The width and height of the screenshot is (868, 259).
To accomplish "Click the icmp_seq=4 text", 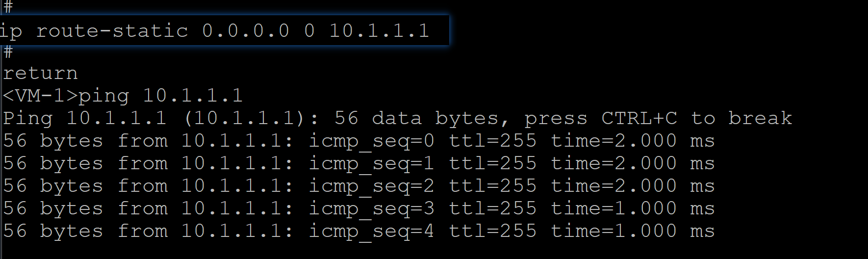I will pyautogui.click(x=371, y=232).
